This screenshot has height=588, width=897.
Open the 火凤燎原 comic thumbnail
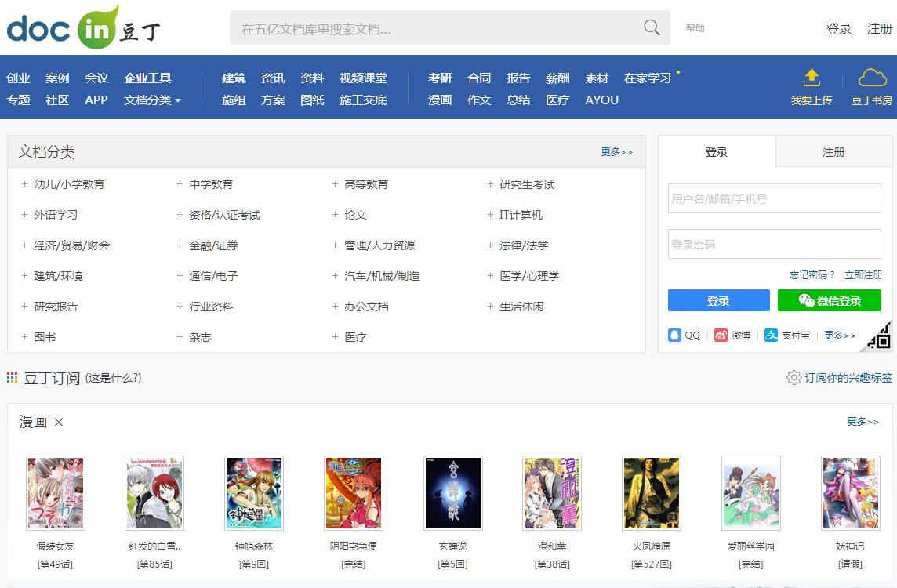652,493
